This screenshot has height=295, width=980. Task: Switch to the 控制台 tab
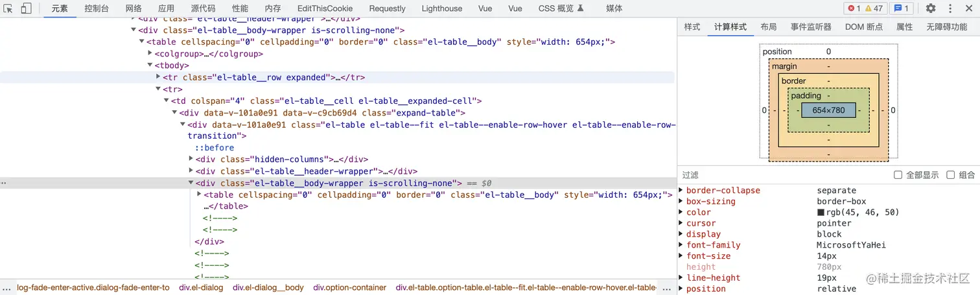(97, 8)
